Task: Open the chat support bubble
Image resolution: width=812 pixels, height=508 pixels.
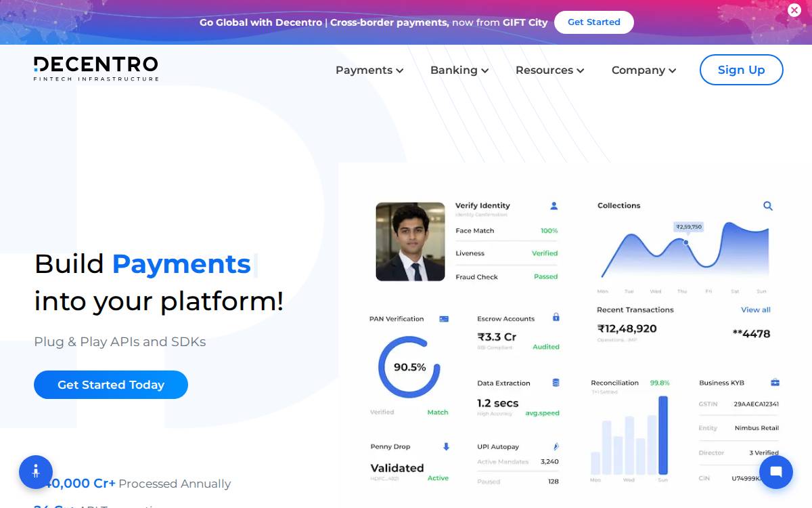Action: click(776, 472)
